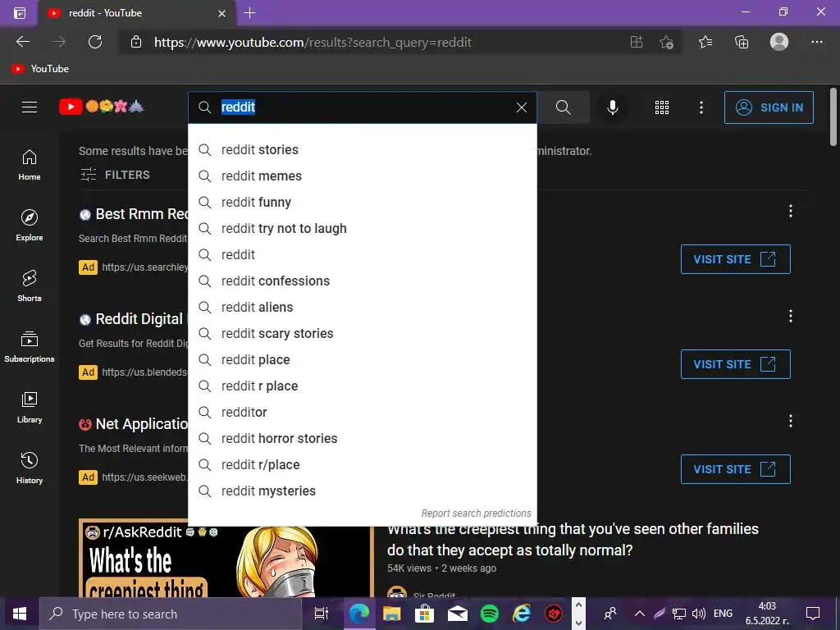
Task: Open YouTube settings three-dot menu
Action: (701, 107)
